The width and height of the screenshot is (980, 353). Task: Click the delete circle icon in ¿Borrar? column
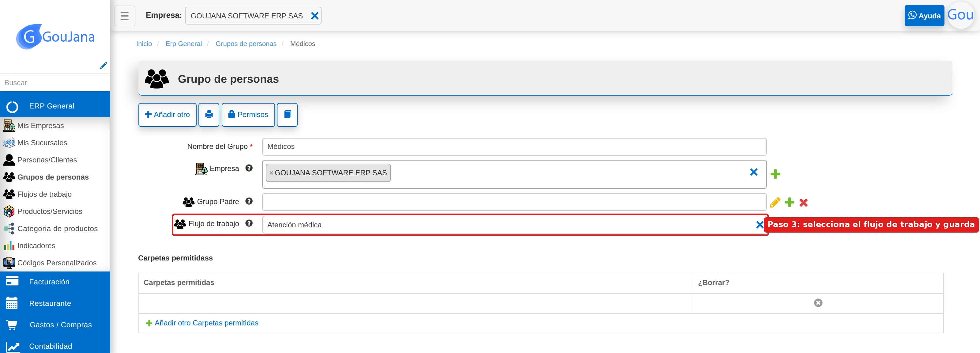tap(818, 303)
